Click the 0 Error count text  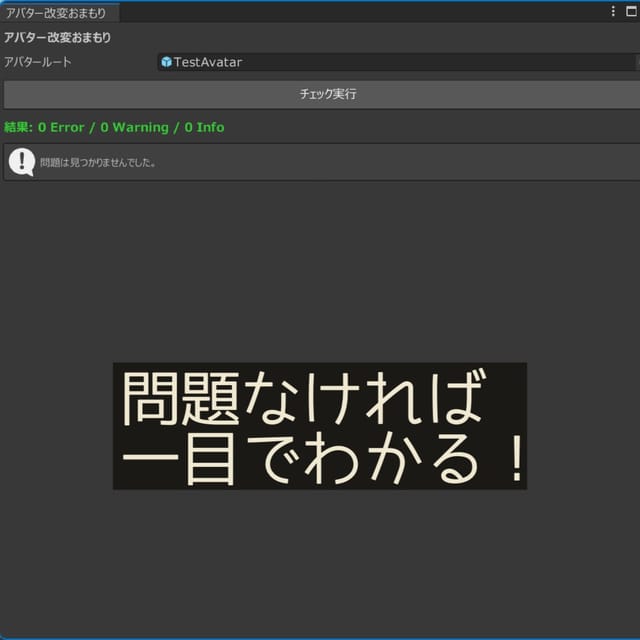pyautogui.click(x=61, y=127)
